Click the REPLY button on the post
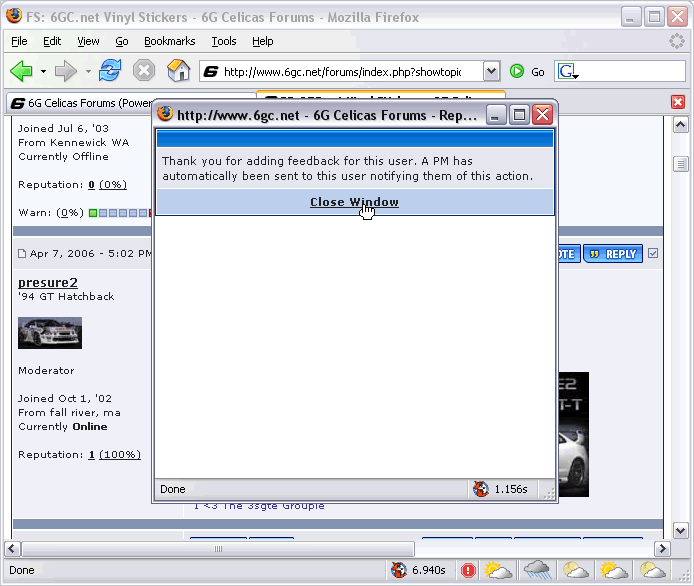The image size is (694, 586). point(613,254)
